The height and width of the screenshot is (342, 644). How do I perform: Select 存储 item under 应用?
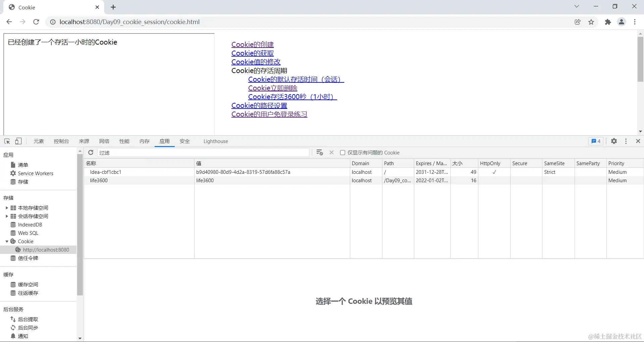pyautogui.click(x=23, y=182)
